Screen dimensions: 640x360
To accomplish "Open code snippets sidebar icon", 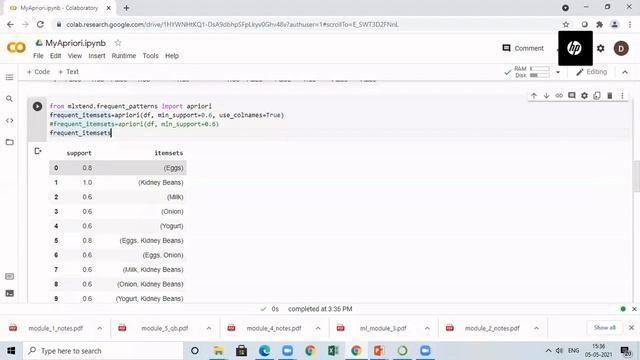I will pyautogui.click(x=9, y=121).
